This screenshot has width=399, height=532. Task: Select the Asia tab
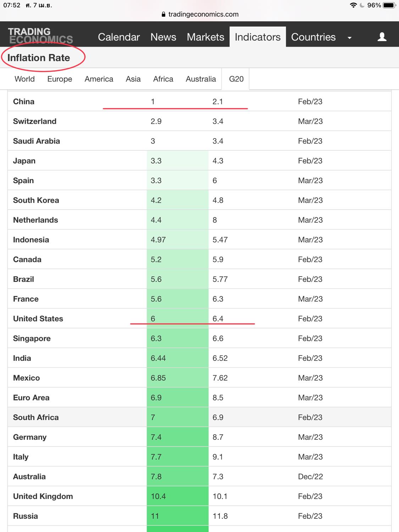coord(133,79)
